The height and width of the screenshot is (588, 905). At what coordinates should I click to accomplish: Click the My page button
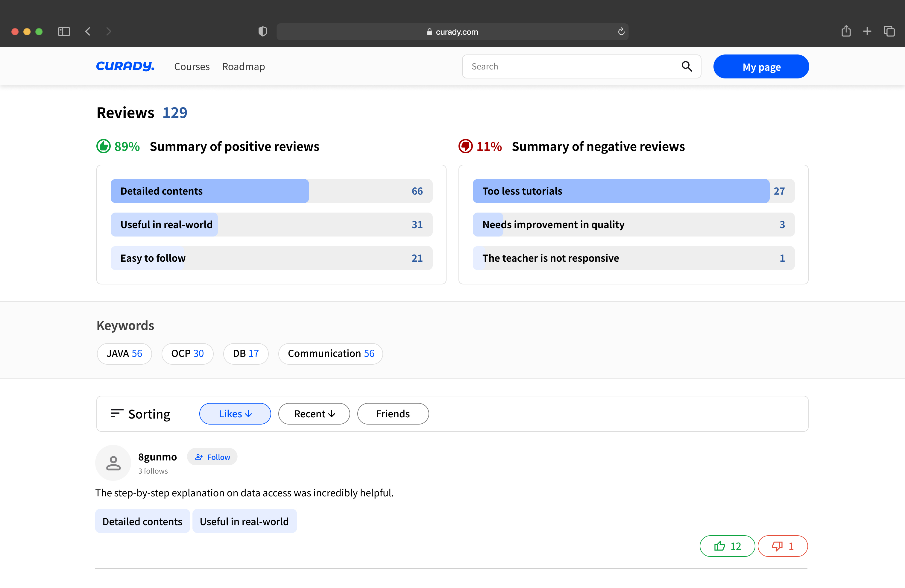pos(761,66)
